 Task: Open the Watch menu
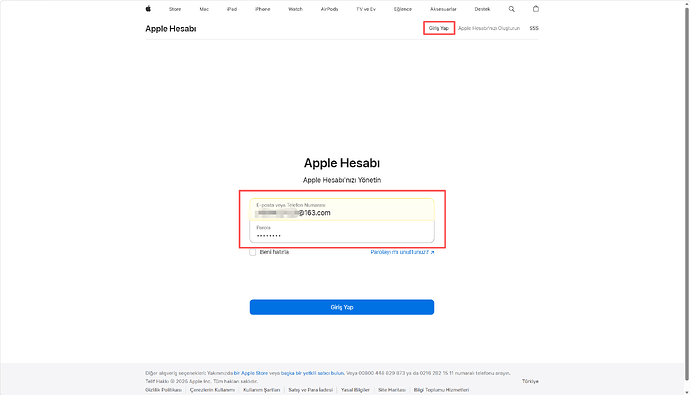[x=295, y=9]
